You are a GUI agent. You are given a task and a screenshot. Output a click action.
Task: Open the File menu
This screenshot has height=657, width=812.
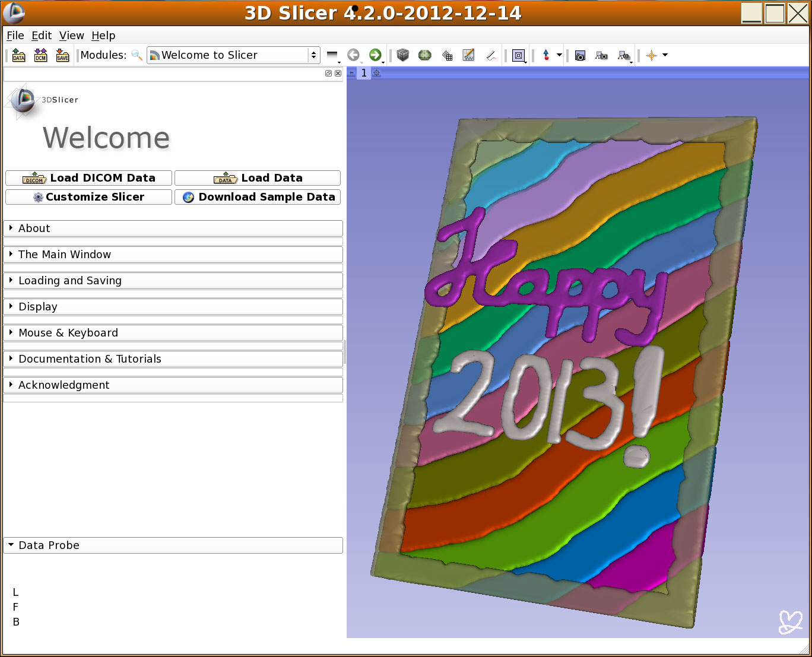click(15, 36)
